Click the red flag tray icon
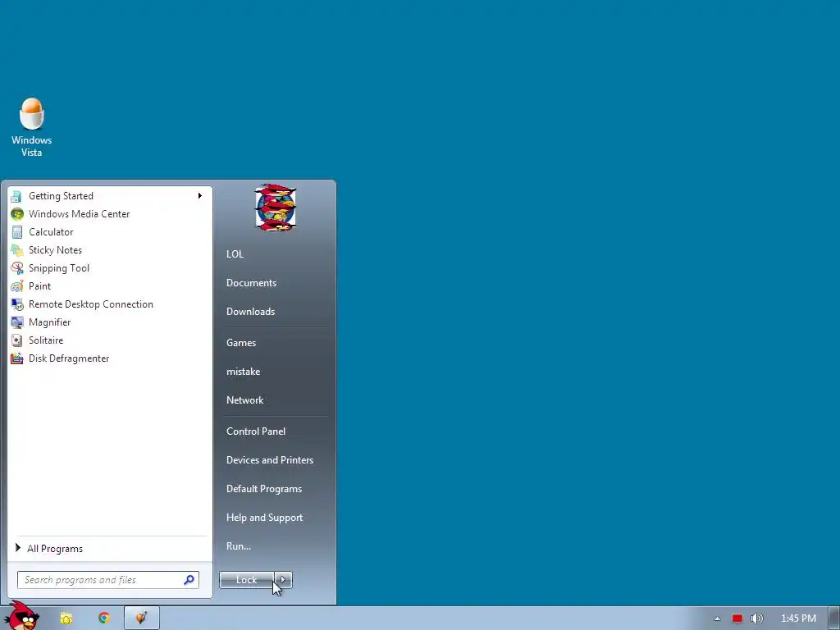 pyautogui.click(x=737, y=619)
